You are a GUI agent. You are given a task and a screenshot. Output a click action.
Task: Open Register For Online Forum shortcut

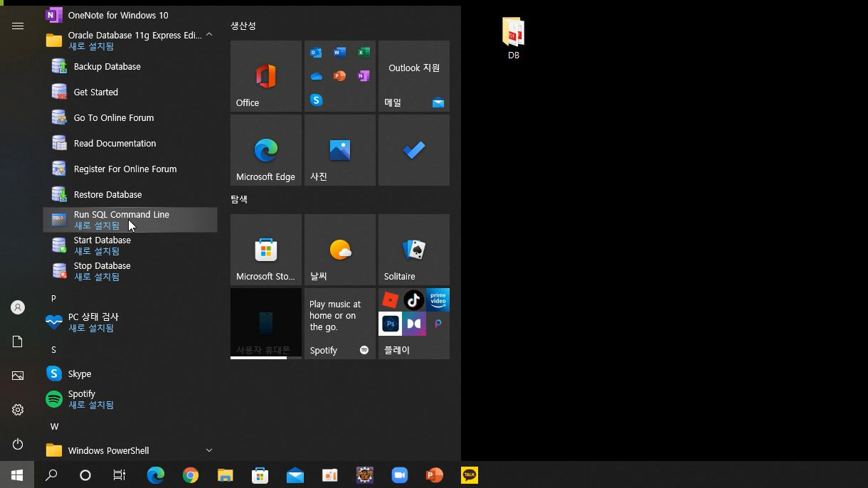tap(130, 169)
